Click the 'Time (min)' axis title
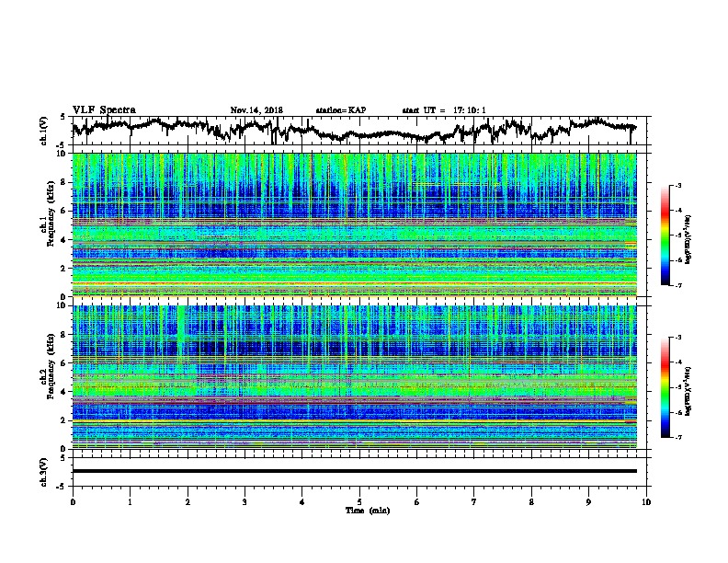728x563 pixels. click(x=368, y=511)
